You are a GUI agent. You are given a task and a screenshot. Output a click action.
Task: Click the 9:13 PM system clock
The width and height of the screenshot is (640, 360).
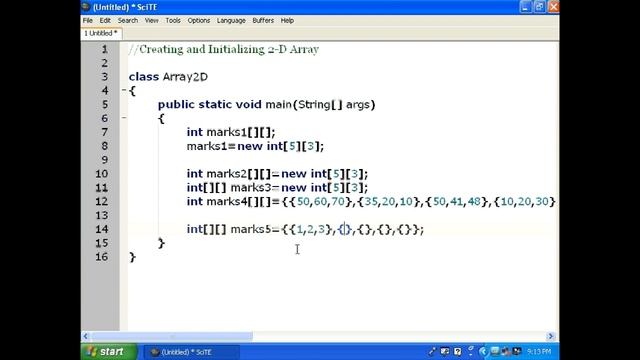[539, 351]
